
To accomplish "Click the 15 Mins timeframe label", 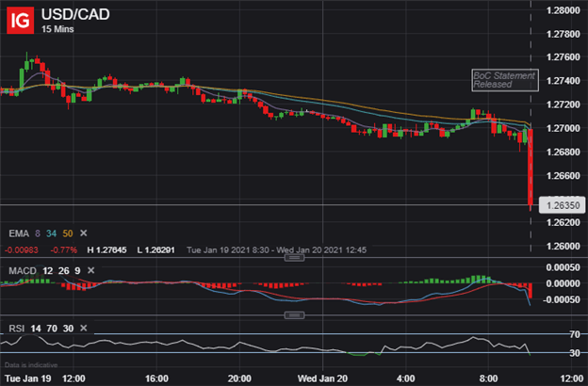I will click(x=57, y=29).
